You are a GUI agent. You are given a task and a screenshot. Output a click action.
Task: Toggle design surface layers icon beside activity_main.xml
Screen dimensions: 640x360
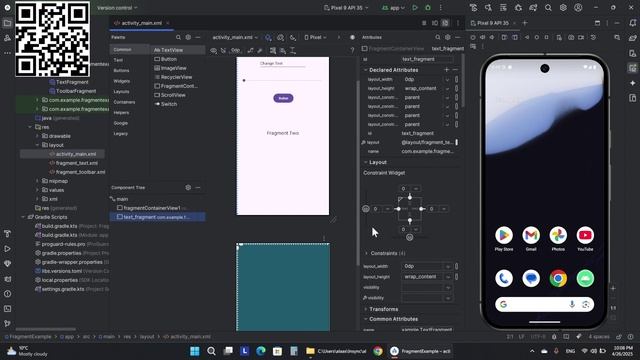268,38
